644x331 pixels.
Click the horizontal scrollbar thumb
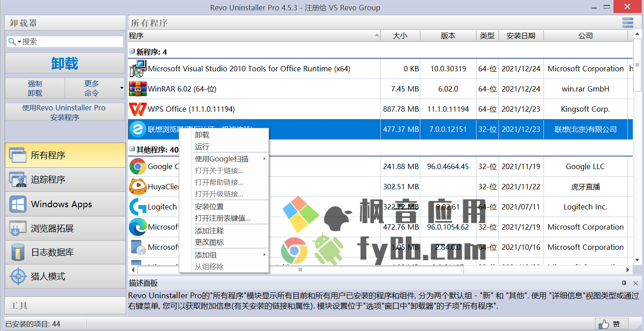[300, 270]
